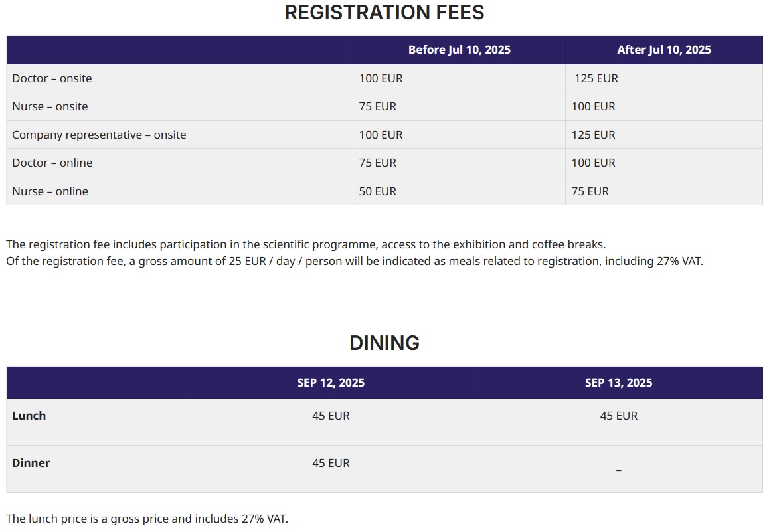769x532 pixels.
Task: Select the SEP 13, 2025 dining column header
Action: [x=618, y=383]
